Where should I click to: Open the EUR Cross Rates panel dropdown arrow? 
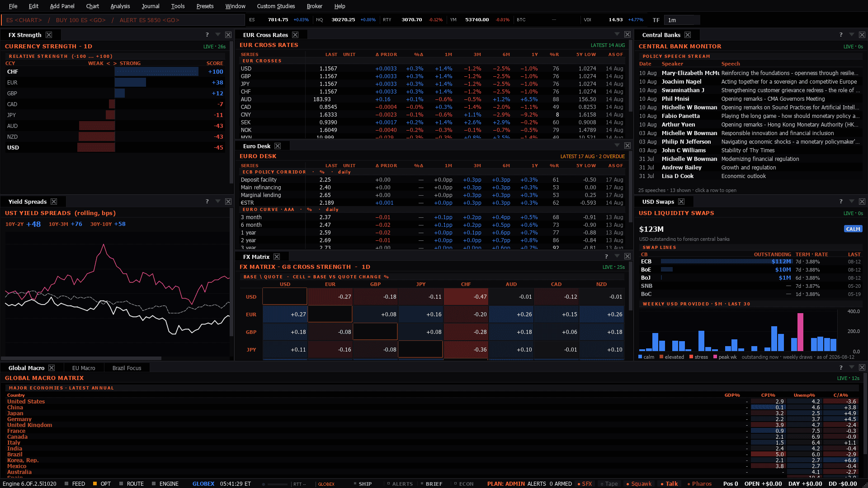[617, 34]
